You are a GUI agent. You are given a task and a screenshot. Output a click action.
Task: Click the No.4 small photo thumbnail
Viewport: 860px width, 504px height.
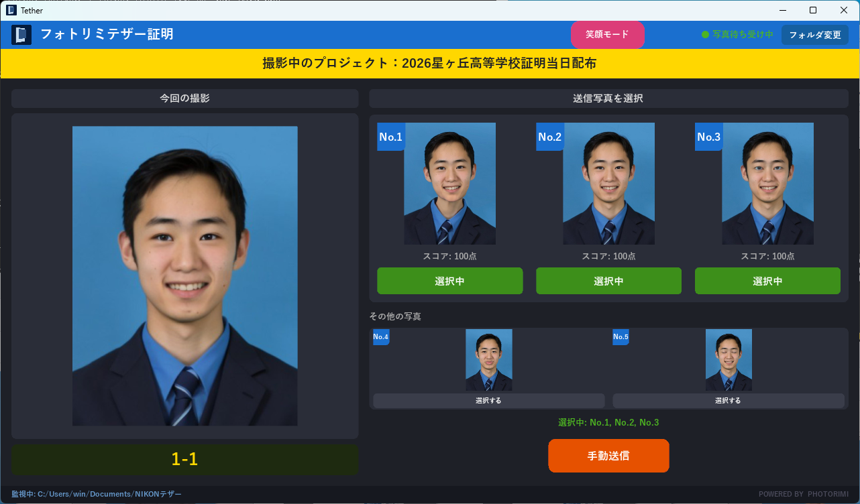tap(489, 360)
